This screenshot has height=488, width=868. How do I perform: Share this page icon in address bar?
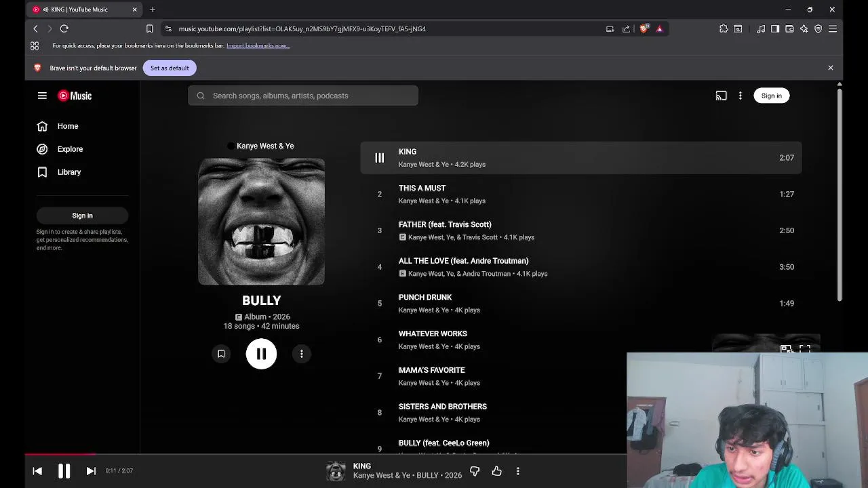point(626,28)
